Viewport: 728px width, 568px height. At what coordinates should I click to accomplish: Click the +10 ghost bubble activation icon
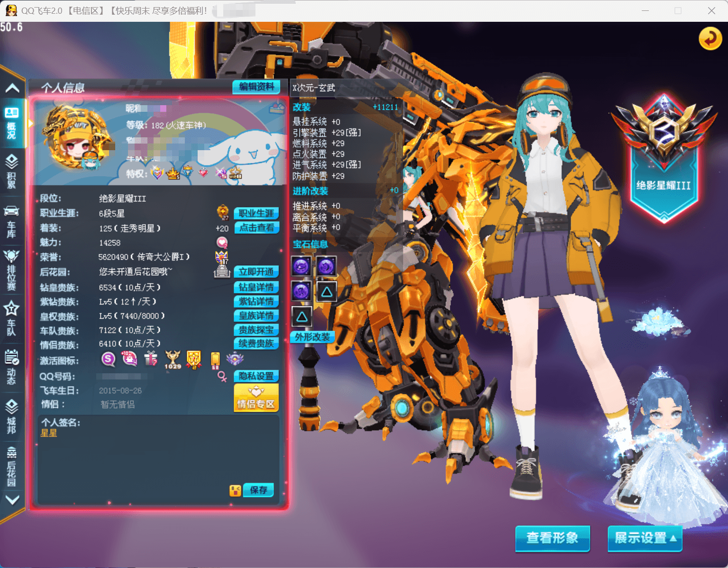129,359
